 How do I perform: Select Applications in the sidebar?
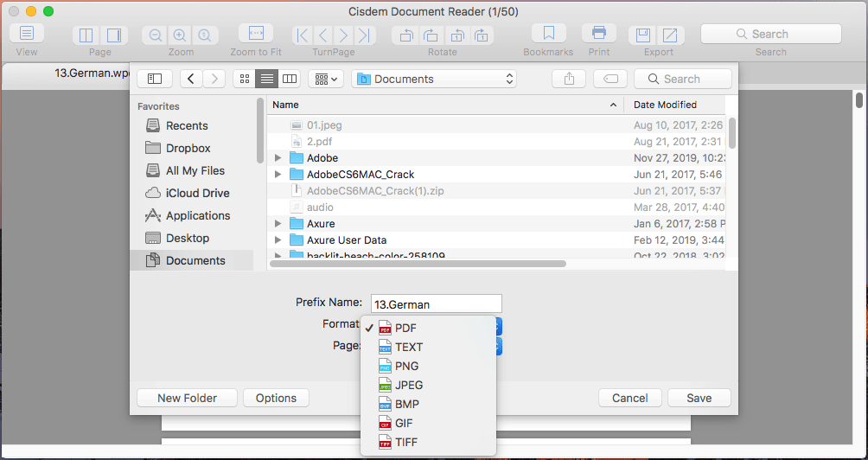[191, 215]
